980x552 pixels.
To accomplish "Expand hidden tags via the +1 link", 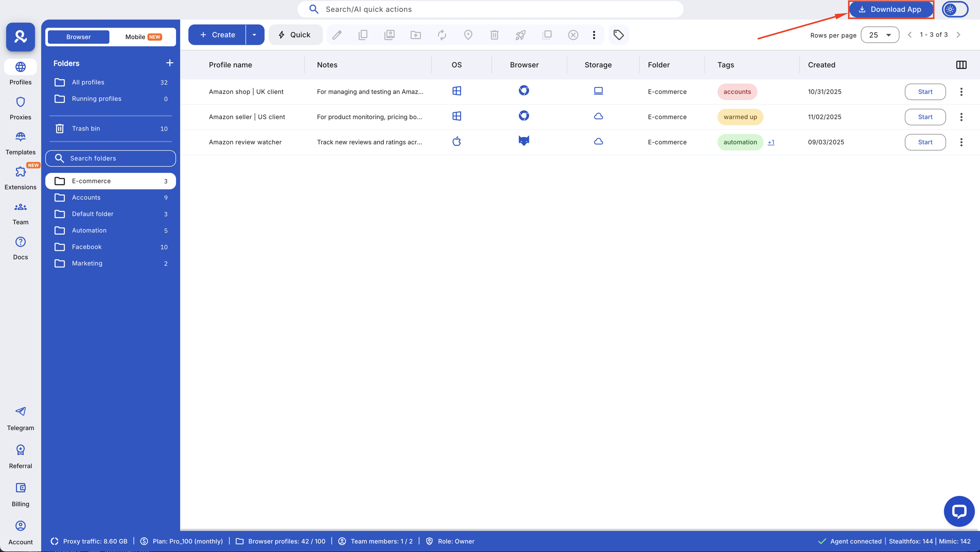I will pos(771,142).
